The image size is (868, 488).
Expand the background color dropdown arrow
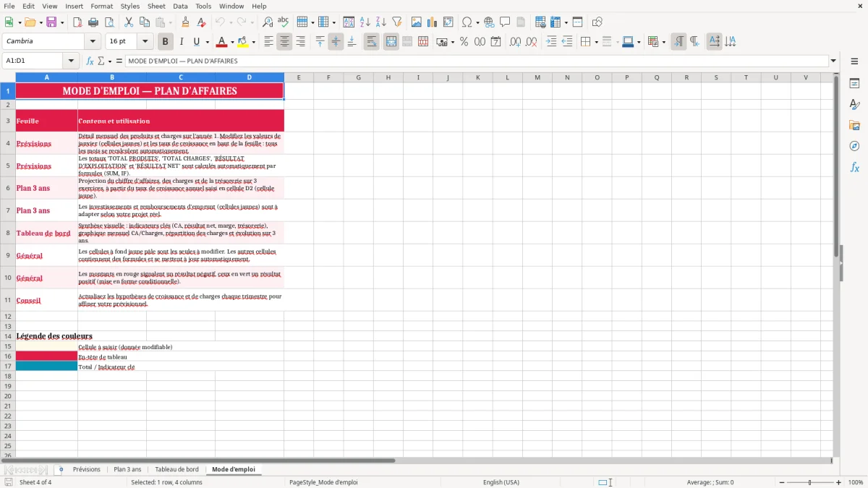(253, 42)
